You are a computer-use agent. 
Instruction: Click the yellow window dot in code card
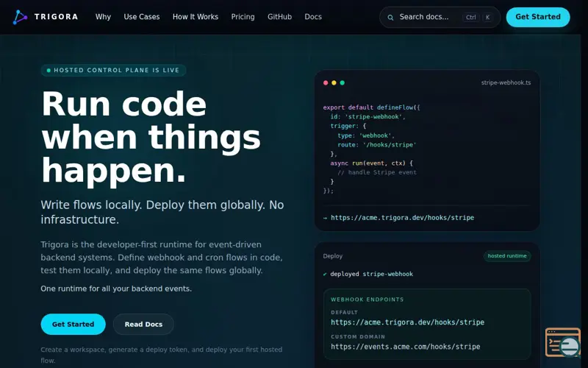point(334,82)
